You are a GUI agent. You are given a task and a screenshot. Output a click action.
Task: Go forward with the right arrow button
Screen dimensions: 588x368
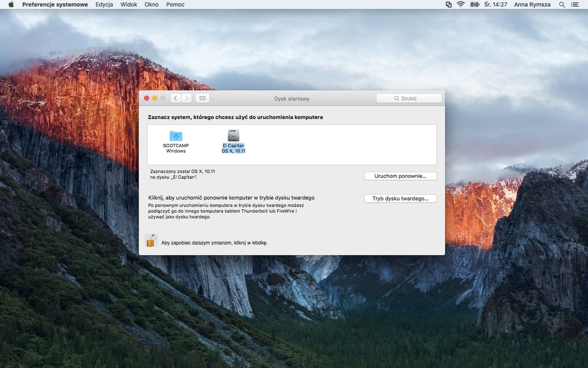pos(187,98)
